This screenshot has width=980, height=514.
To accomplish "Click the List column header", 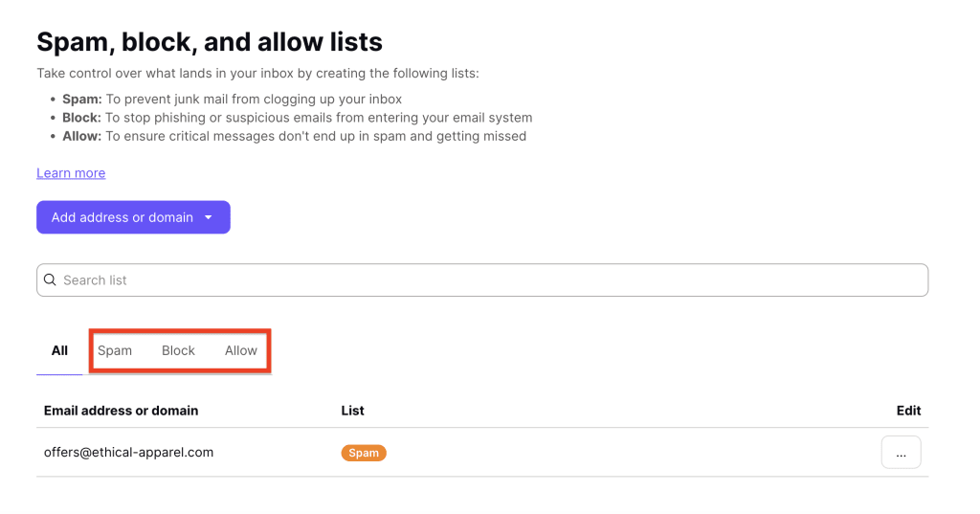I will (352, 411).
